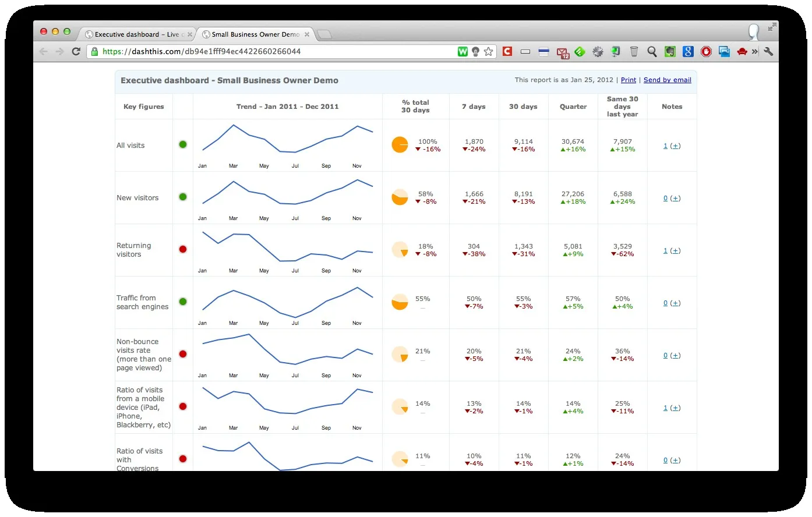Click the gear-shaped extension icon
Viewport: 812px width, 517px height.
[598, 52]
